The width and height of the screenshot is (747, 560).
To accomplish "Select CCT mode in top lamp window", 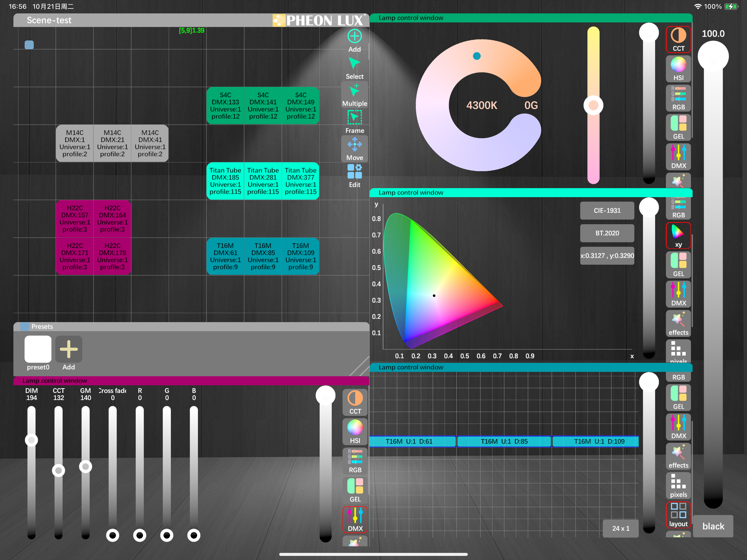I will tap(678, 40).
